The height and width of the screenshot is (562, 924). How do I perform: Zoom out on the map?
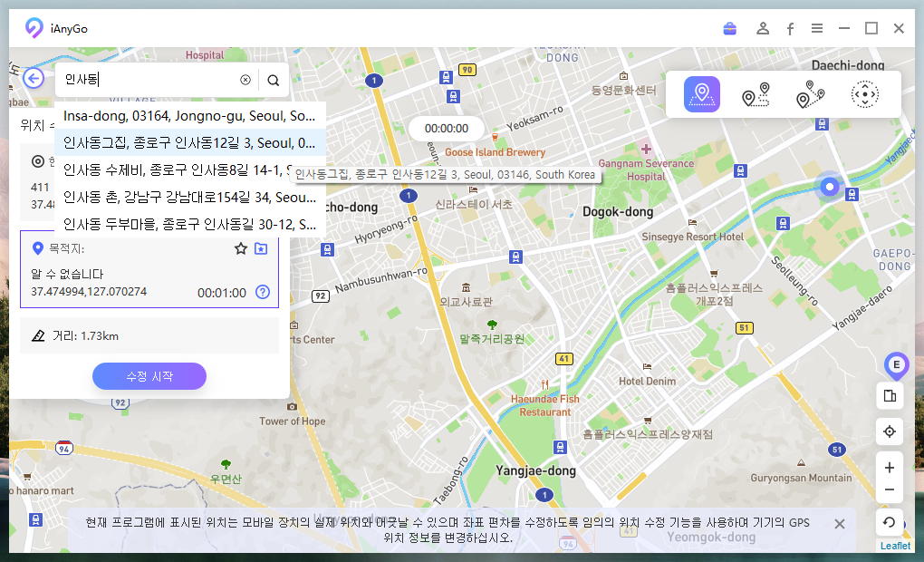(x=890, y=490)
